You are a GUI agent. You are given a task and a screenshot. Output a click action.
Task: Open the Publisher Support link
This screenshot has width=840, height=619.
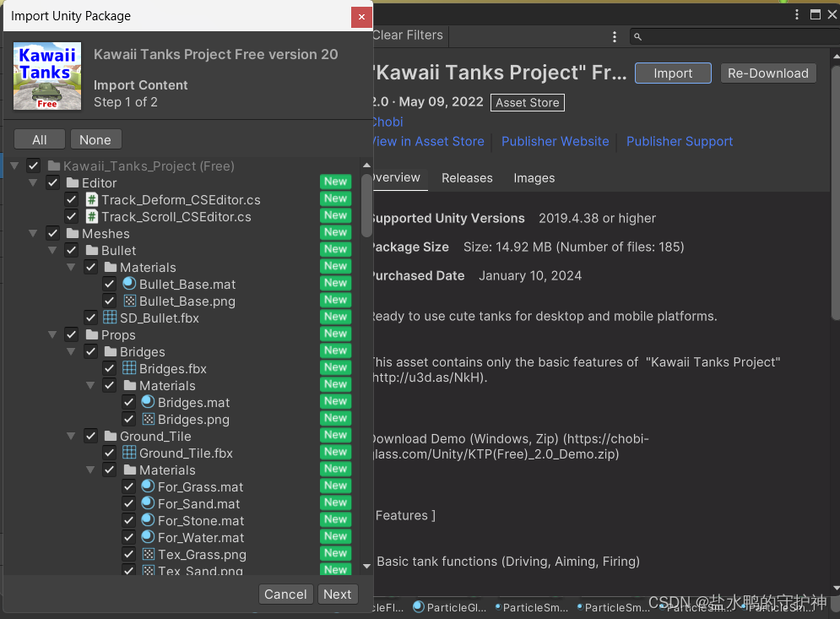pos(680,142)
